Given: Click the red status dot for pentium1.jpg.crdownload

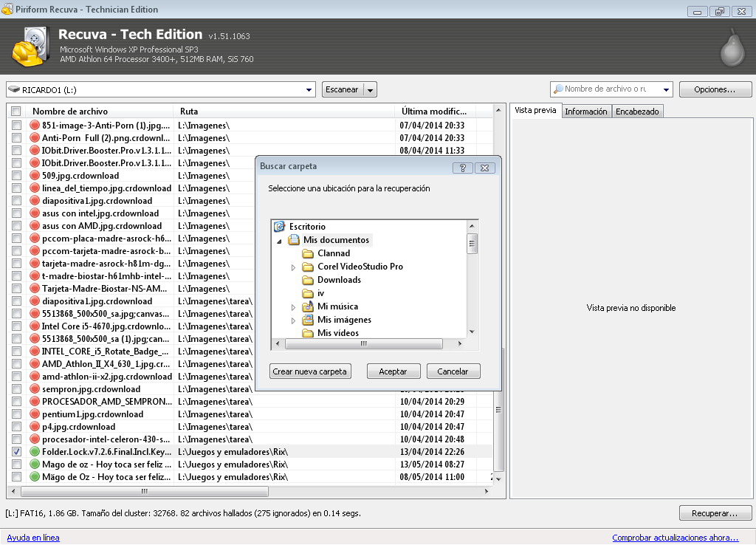Looking at the screenshot, I should pos(34,414).
